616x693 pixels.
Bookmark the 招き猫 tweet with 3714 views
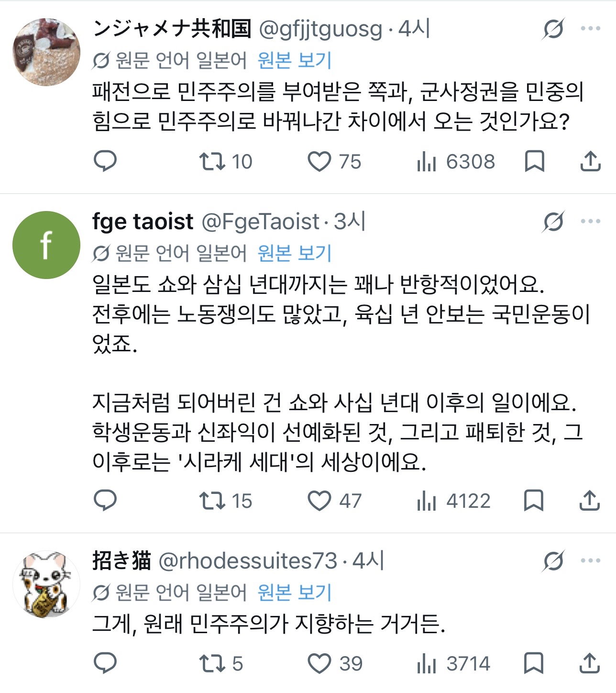(534, 663)
